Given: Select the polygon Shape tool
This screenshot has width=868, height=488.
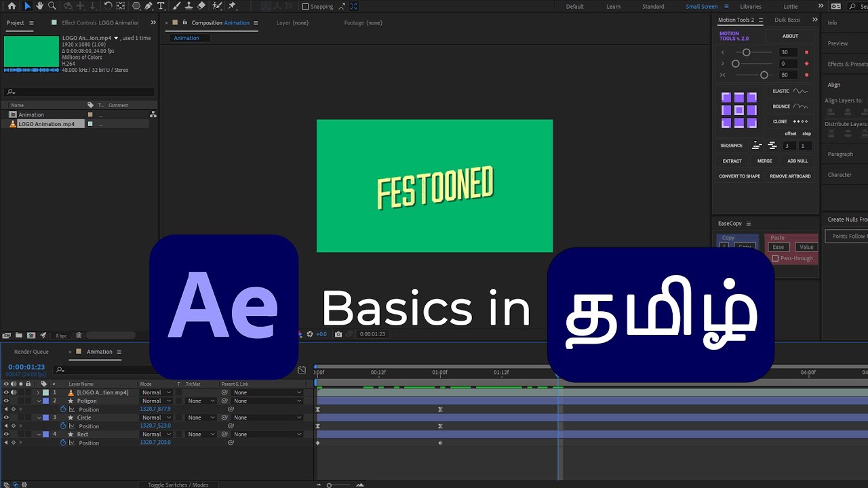Looking at the screenshot, I should (x=136, y=6).
